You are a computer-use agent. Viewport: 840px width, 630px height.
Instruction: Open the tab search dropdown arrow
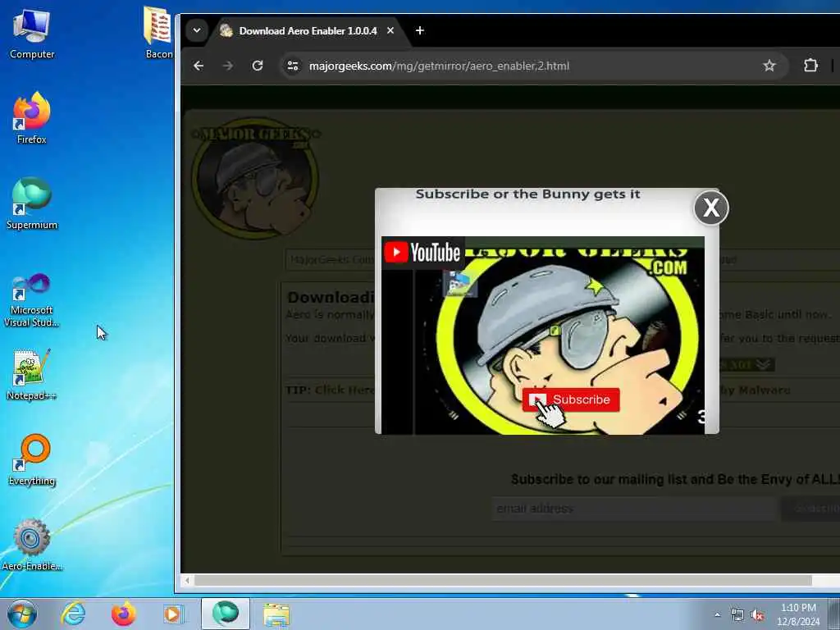coord(197,30)
